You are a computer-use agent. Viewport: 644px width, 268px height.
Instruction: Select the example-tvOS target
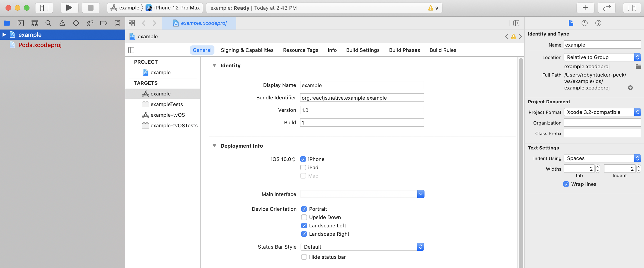tap(167, 115)
